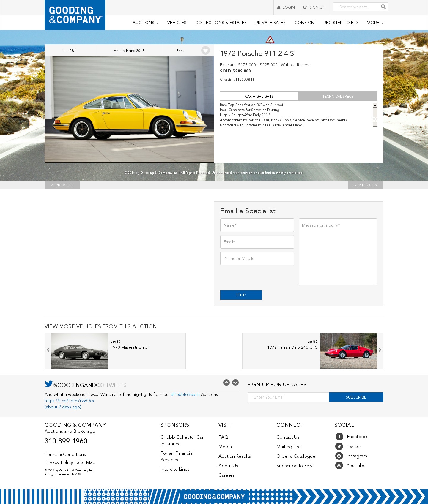Favorite this lot with heart icon
This screenshot has width=428, height=504.
click(x=205, y=50)
